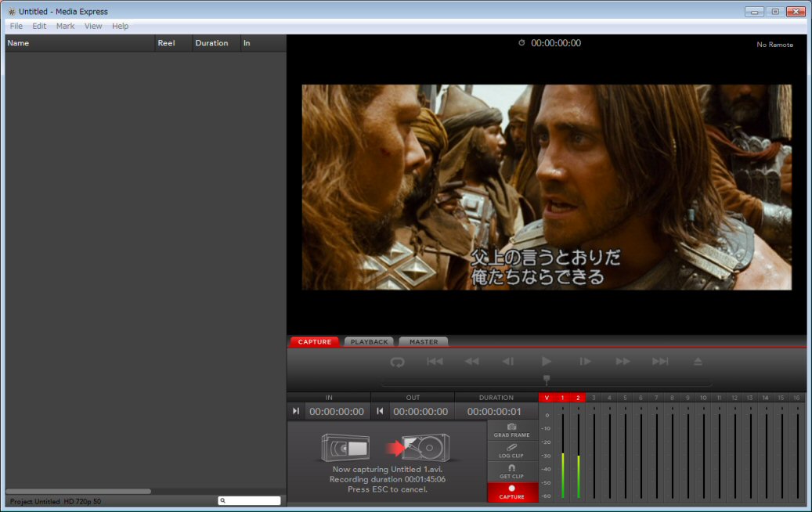812x512 pixels.
Task: Click the video preview frame
Action: [x=547, y=187]
